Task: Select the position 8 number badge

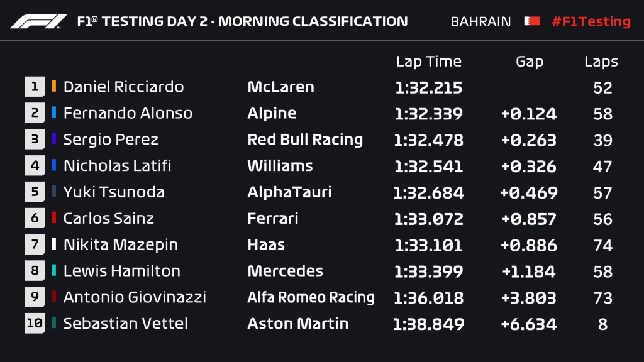Action: coord(35,271)
